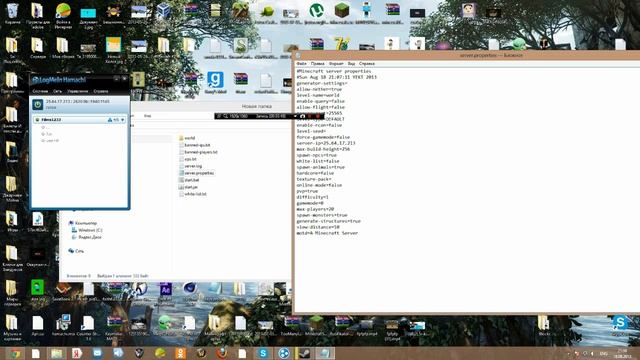
Task: Open Windows (C:) drive in navigation pane
Action: click(87, 230)
